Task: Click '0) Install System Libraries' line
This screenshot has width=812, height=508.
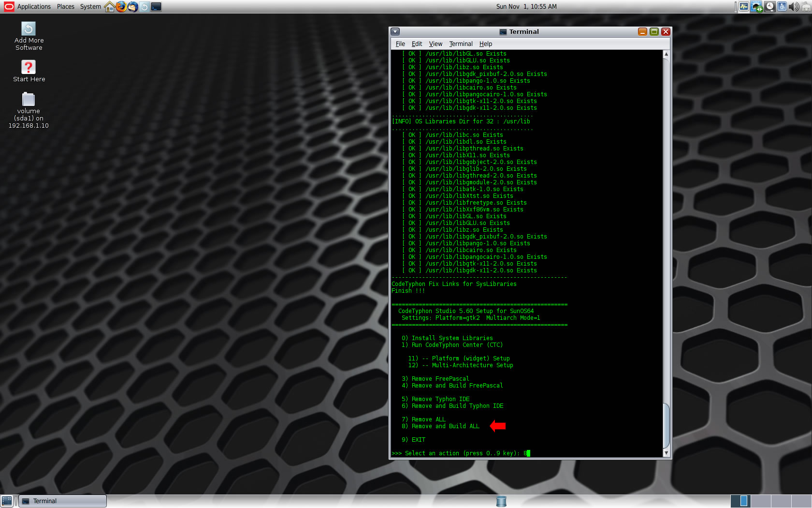Action: point(447,338)
